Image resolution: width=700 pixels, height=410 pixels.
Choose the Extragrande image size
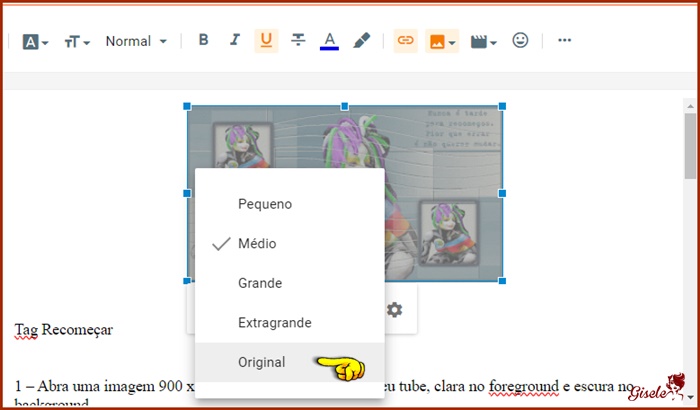tap(290, 322)
